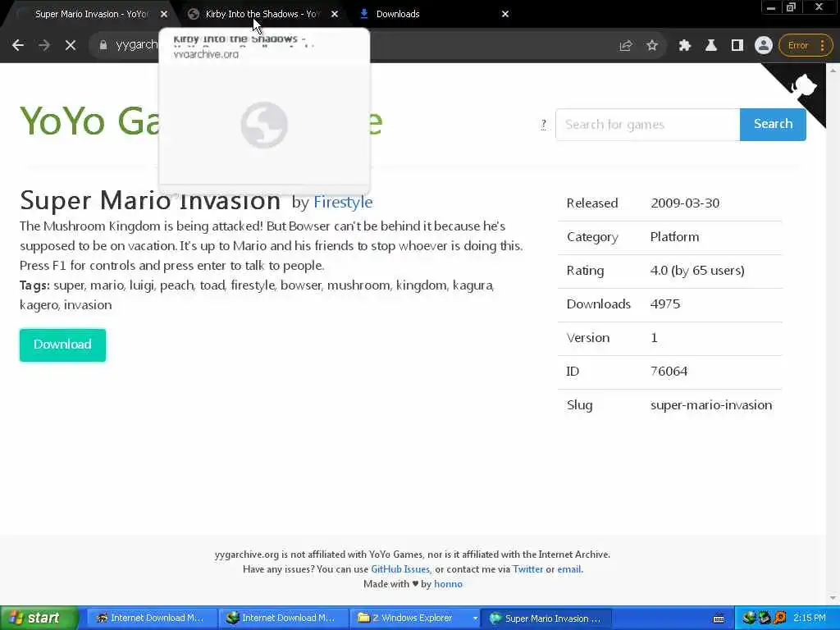Click the slug super-mario-invasion
Screen dimensions: 840x630
coord(711,405)
